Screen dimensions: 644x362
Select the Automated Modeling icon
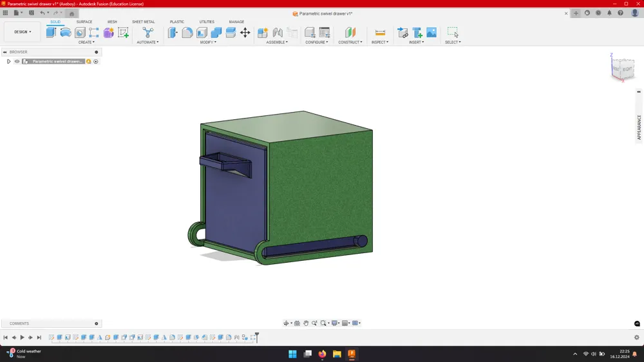(148, 32)
